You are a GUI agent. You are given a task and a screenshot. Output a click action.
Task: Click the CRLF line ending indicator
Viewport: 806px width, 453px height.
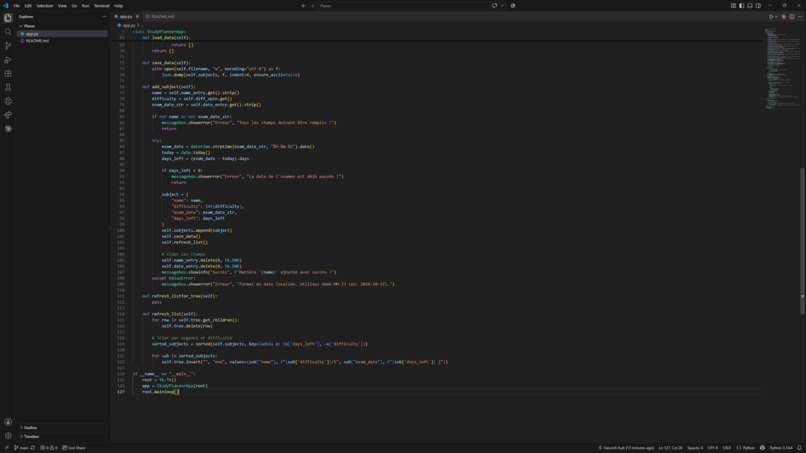coord(727,448)
